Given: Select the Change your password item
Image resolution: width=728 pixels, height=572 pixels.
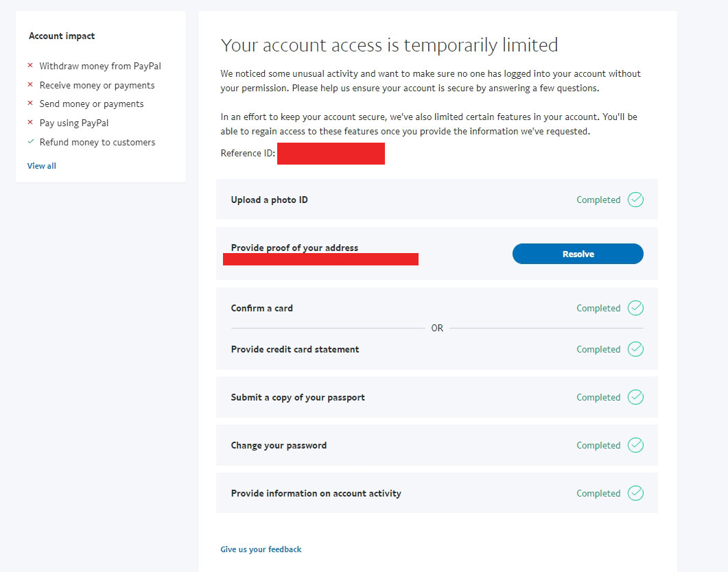Looking at the screenshot, I should pos(279,445).
